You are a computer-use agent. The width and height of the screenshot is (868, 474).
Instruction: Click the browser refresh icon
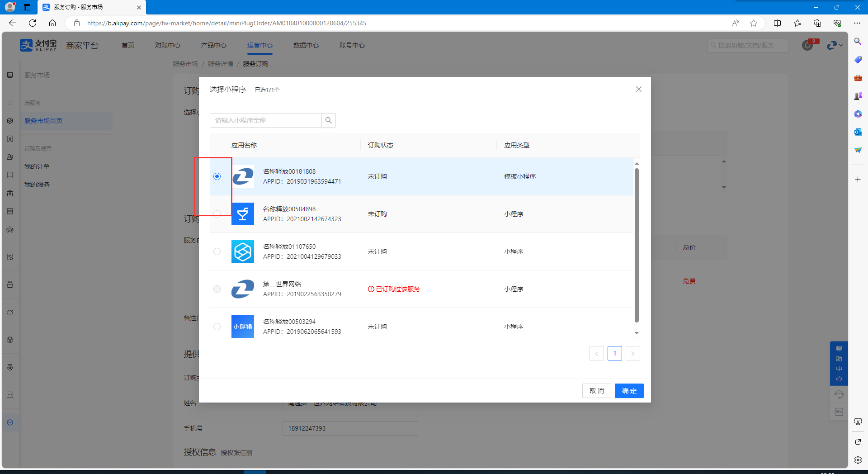pyautogui.click(x=33, y=23)
